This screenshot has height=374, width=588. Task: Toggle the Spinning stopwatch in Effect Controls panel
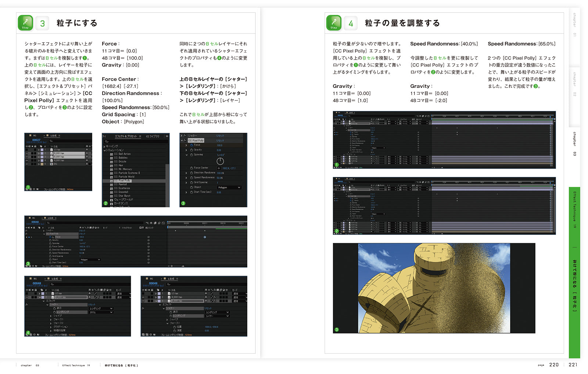point(191,155)
